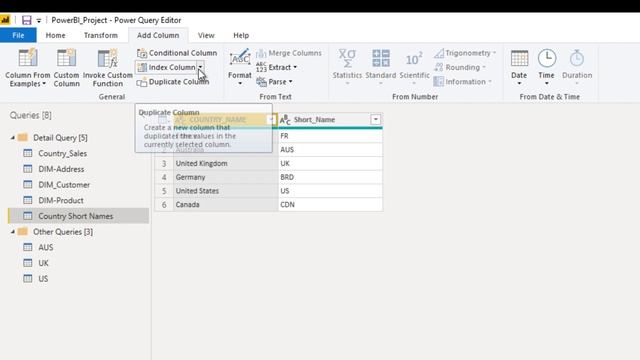The width and height of the screenshot is (640, 360).
Task: Select the Add Column tab
Action: (x=158, y=36)
